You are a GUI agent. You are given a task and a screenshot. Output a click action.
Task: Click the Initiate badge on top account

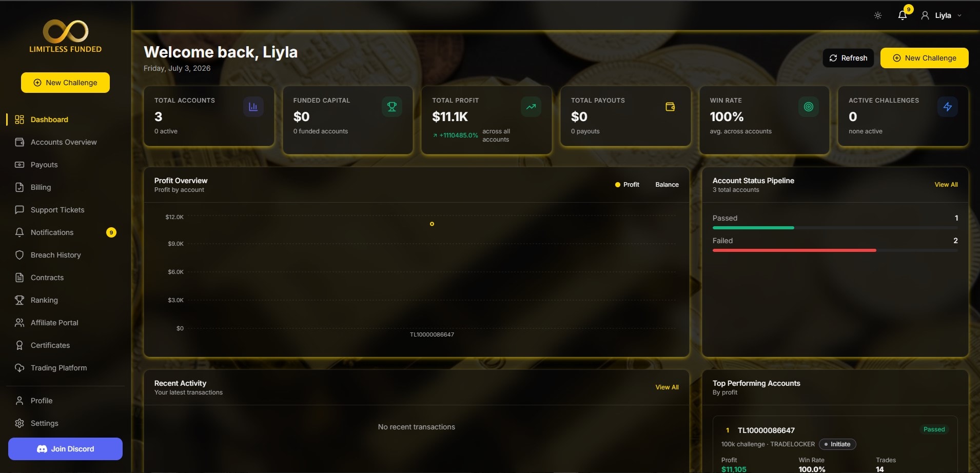837,444
